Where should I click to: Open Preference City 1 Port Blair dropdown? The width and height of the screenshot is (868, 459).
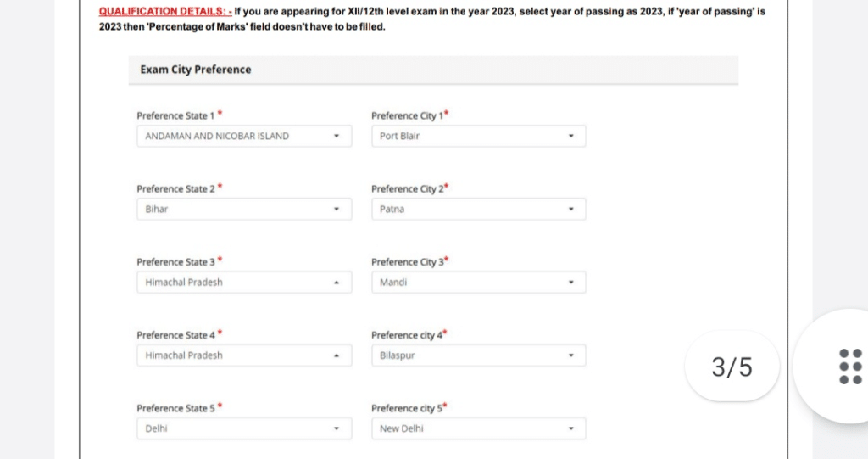click(x=478, y=136)
